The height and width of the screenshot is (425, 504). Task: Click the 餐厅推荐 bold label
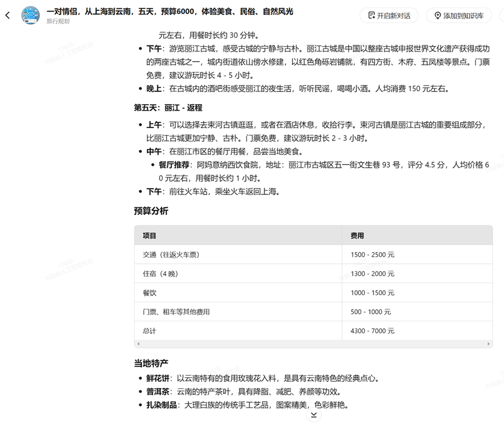click(x=174, y=165)
